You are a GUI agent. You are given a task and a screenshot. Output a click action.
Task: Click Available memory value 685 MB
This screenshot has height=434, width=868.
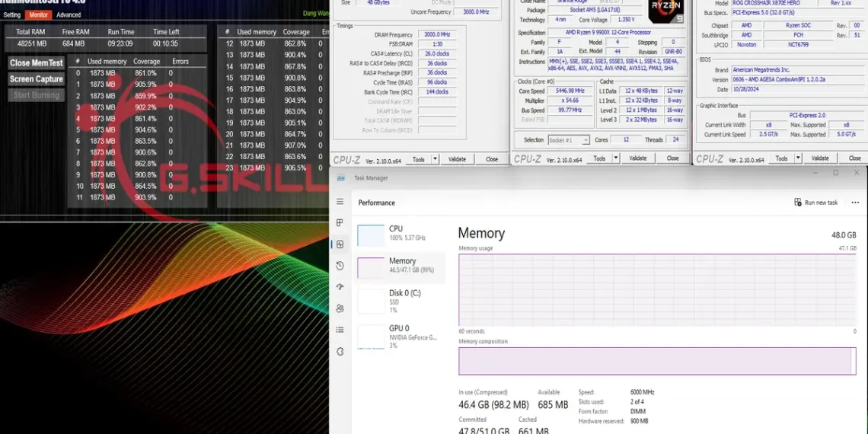(x=553, y=405)
